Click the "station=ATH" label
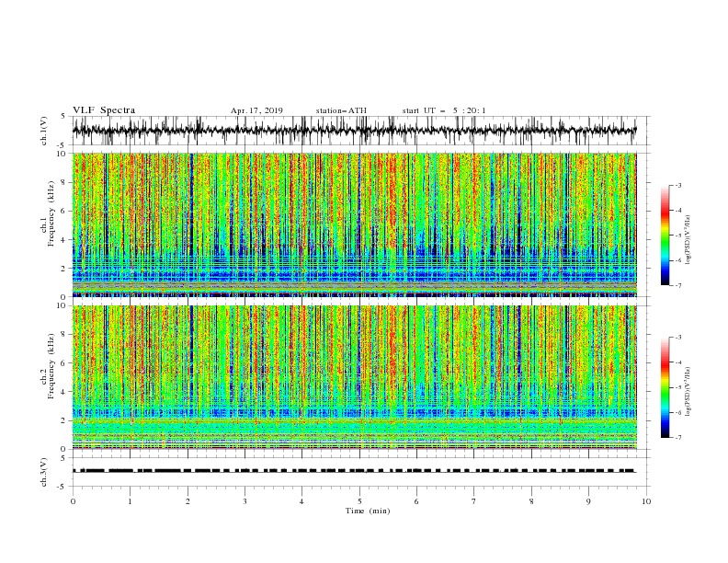The width and height of the screenshot is (728, 563). (341, 110)
